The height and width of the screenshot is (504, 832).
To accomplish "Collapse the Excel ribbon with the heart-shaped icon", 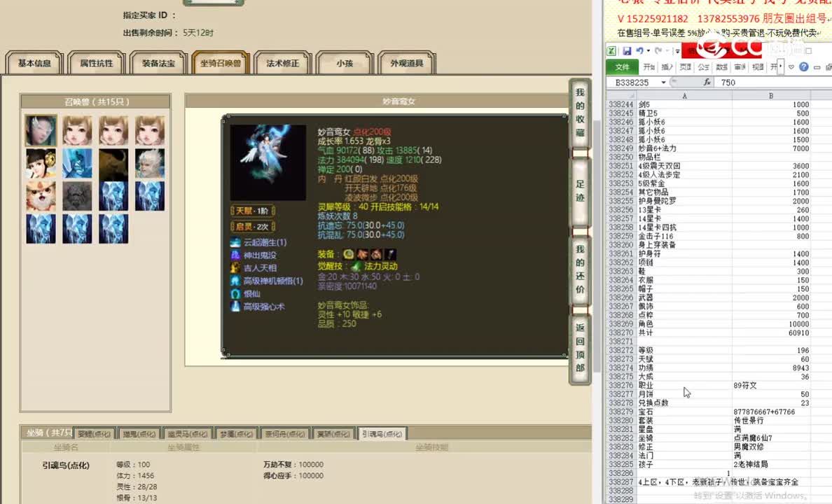I will coord(791,66).
